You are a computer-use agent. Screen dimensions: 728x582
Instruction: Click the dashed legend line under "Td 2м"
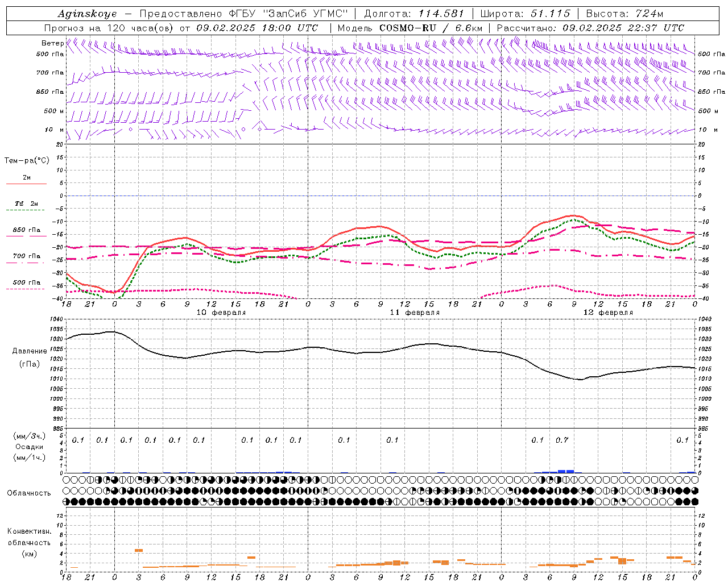pos(26,210)
